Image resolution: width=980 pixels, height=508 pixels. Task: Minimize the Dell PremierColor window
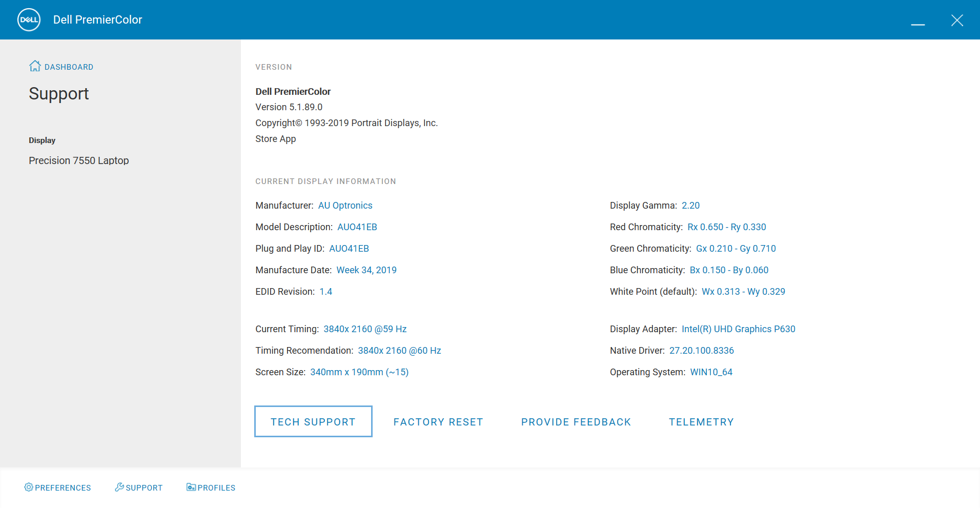tap(917, 21)
